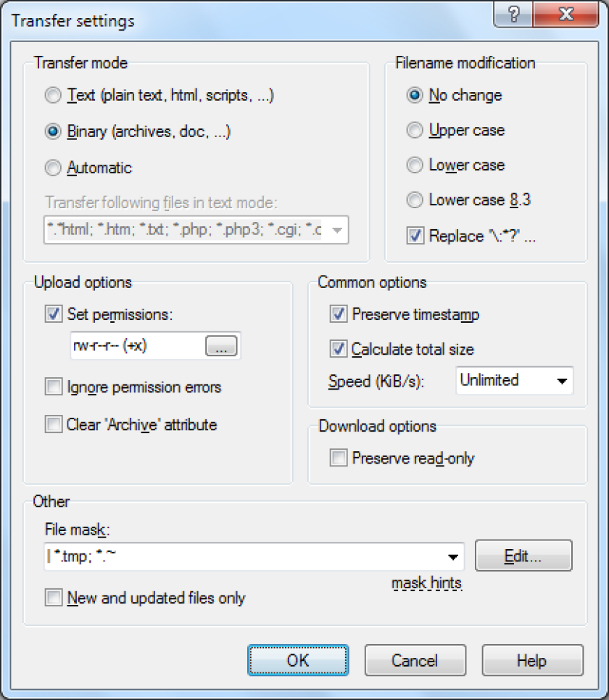
Task: Enable Preserve read-only checkbox
Action: pos(338,458)
